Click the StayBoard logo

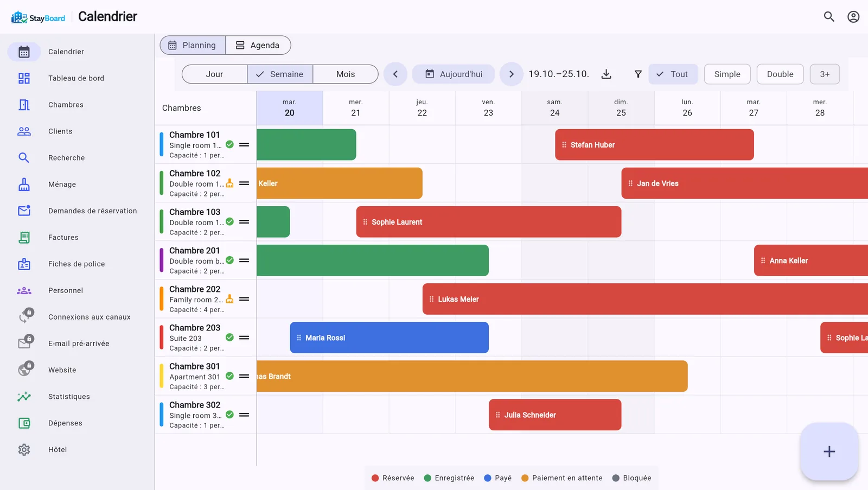point(38,17)
